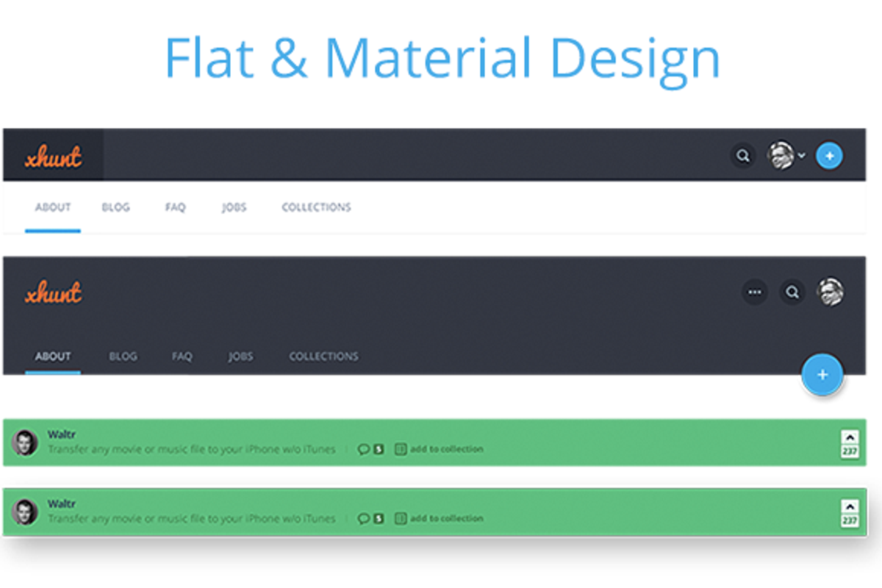Viewport: 882px width, 588px height.
Task: Open the user avatar in the material header
Action: pyautogui.click(x=831, y=292)
